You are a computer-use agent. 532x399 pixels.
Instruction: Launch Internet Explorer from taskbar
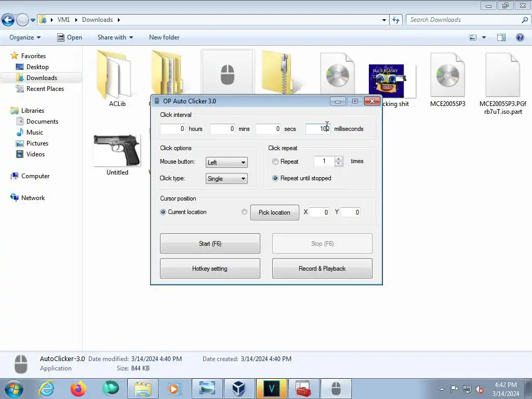(x=46, y=389)
